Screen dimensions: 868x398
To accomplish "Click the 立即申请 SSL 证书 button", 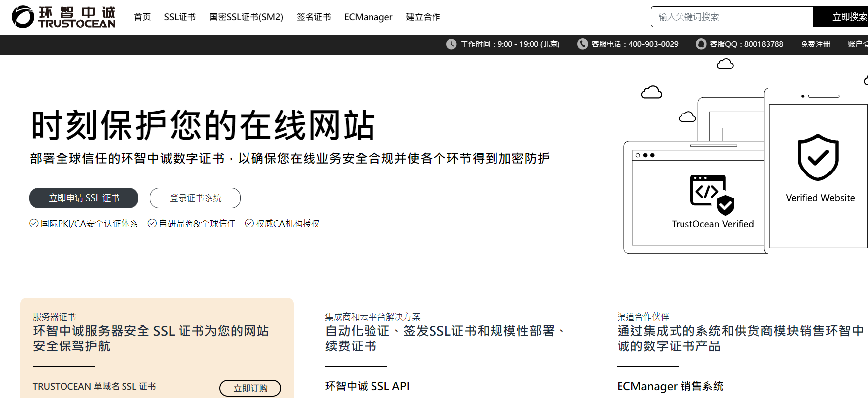I will [84, 198].
